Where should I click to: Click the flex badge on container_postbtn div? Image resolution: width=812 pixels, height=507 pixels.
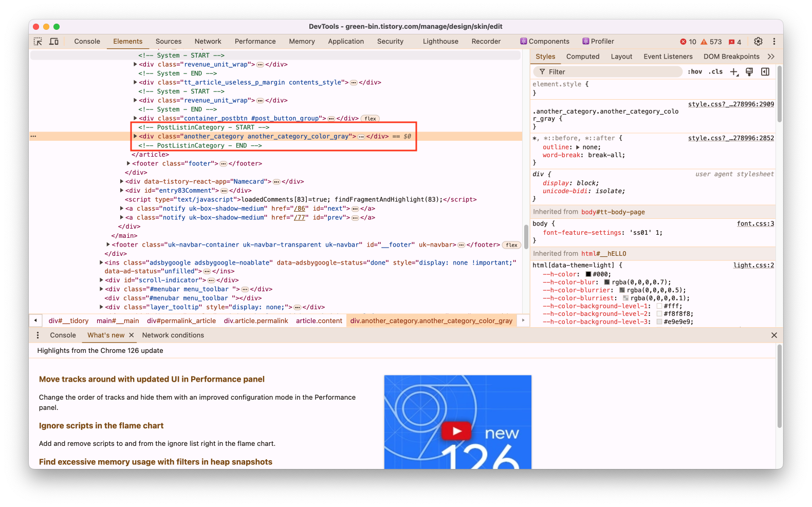point(371,119)
